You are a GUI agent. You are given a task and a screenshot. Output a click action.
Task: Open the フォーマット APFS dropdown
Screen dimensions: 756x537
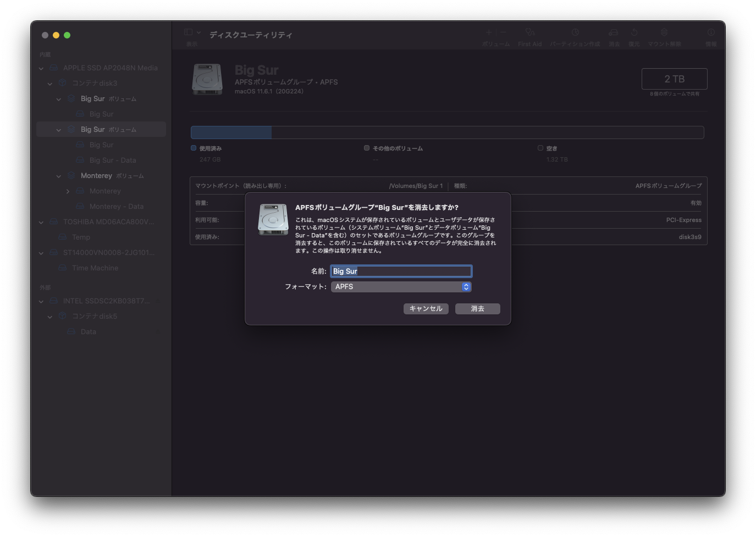(401, 286)
